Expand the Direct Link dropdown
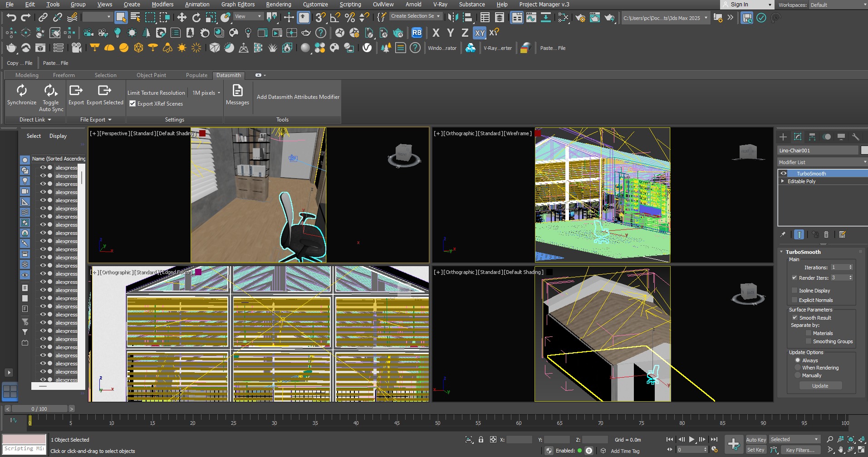 [35, 120]
